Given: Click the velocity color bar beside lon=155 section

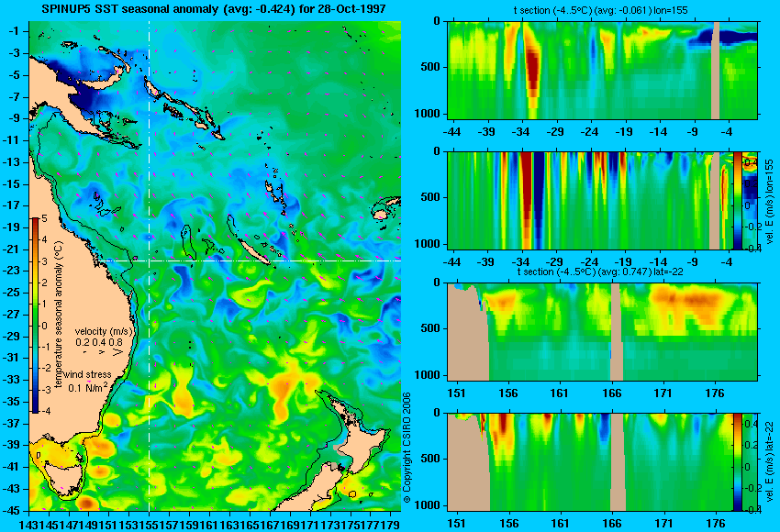Looking at the screenshot, I should click(738, 201).
